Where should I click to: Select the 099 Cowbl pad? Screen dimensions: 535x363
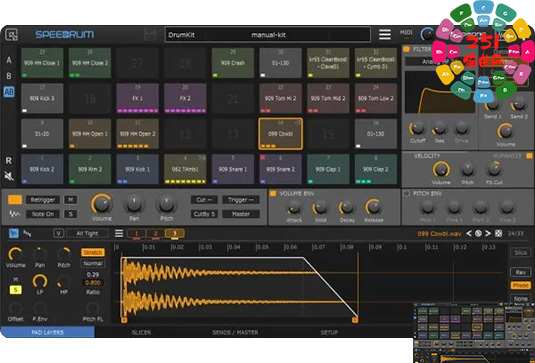(x=280, y=134)
